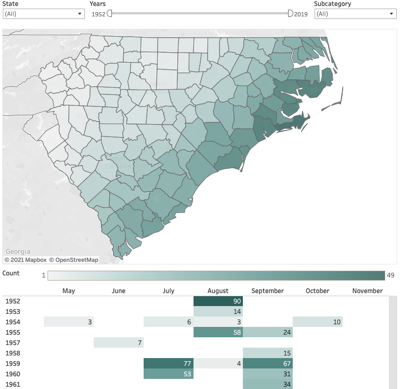Click the legend maximum value 49
The image size is (400, 389).
point(390,275)
